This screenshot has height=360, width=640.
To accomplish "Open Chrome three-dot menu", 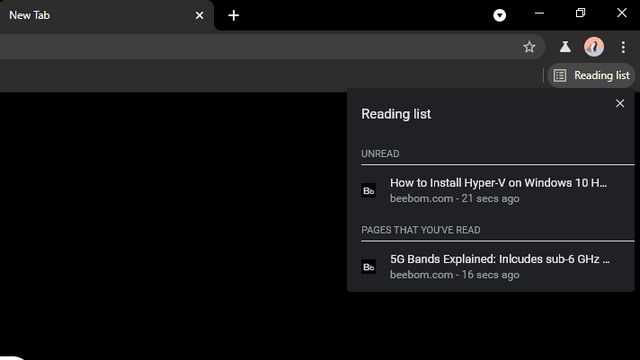I will (623, 47).
